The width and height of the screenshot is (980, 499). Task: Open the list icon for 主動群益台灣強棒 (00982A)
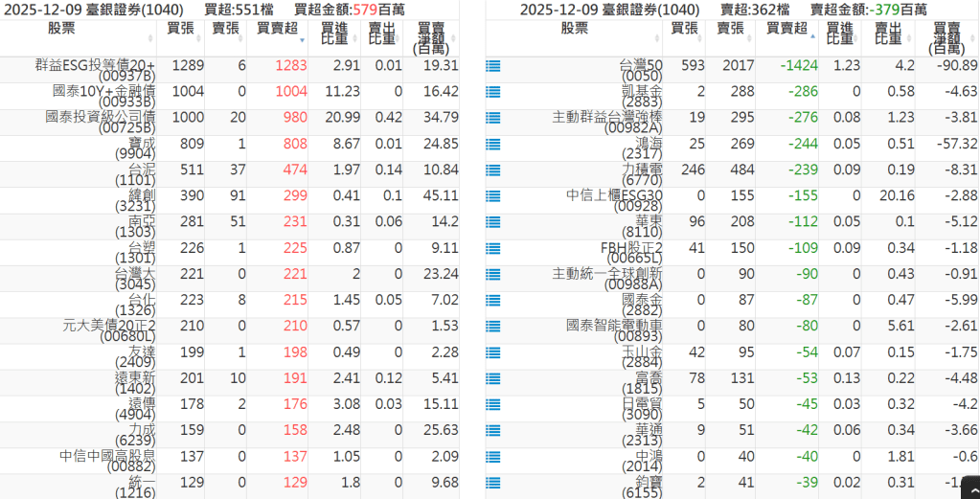tap(493, 119)
